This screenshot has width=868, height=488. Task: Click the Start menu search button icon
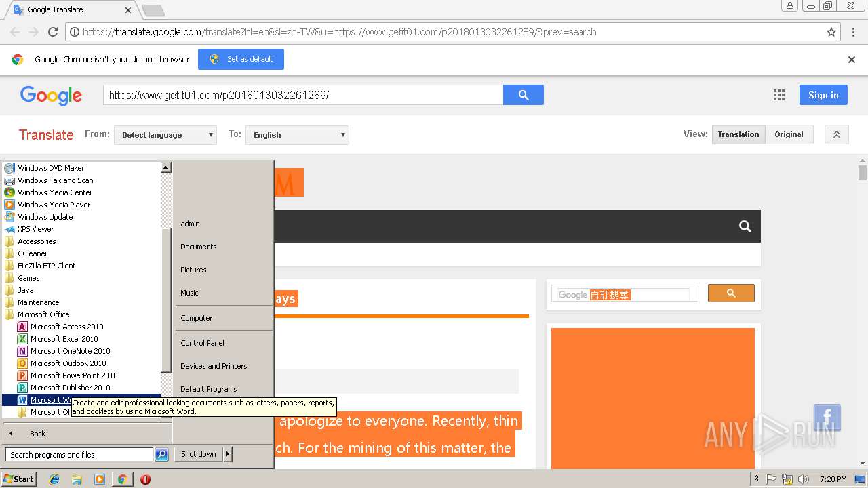tap(161, 455)
